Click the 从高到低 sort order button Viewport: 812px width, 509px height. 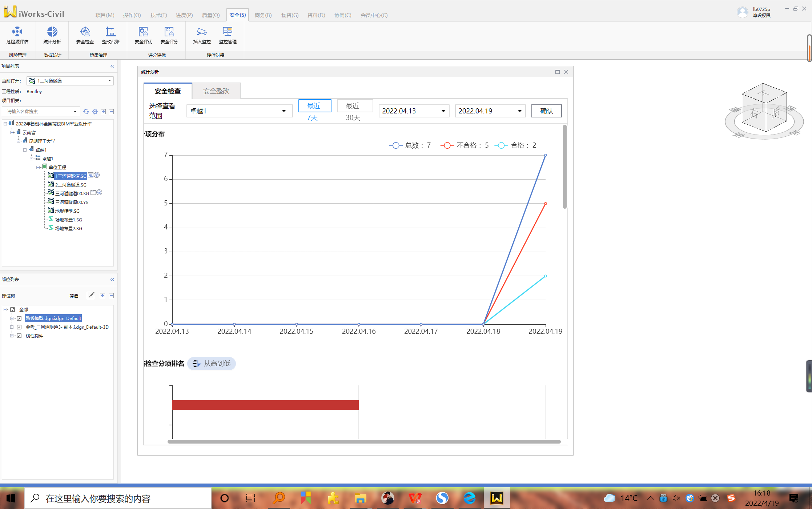212,364
